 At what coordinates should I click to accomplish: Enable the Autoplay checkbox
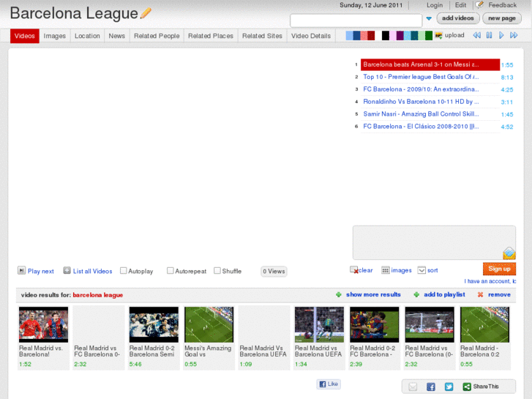coord(124,271)
